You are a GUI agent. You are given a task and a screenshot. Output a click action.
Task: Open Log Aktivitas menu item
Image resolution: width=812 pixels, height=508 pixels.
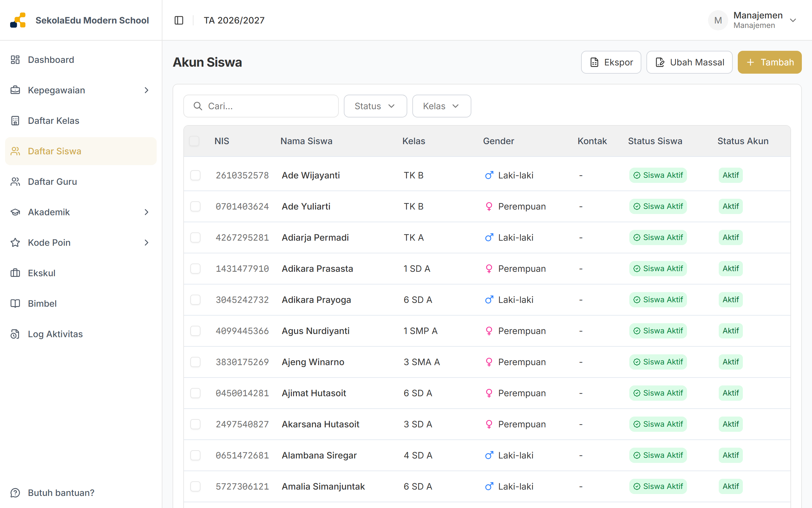[x=81, y=334]
